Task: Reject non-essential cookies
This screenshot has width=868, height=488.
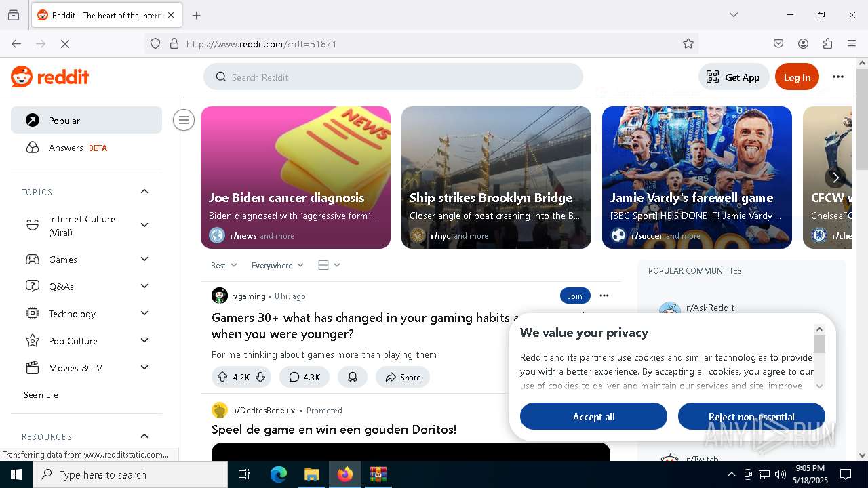Action: pyautogui.click(x=751, y=416)
